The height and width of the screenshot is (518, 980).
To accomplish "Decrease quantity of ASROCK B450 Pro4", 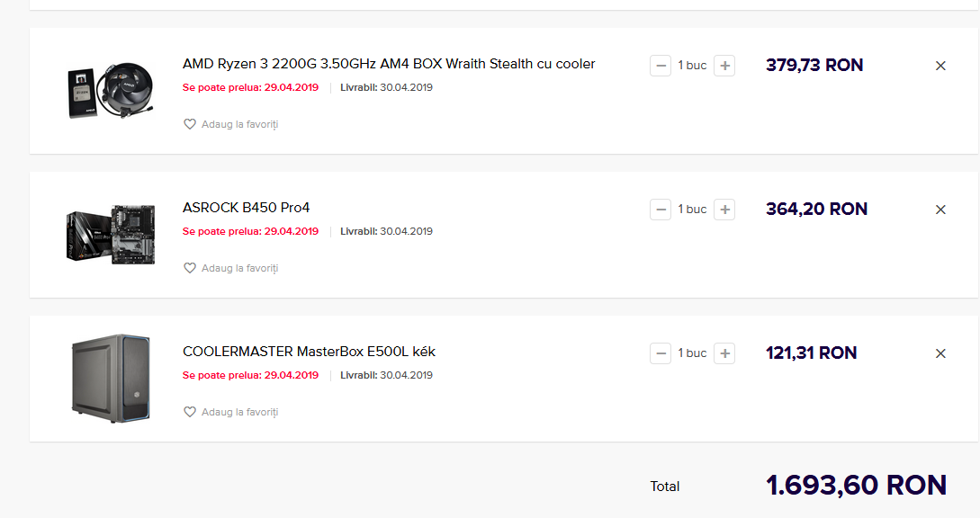I will [x=660, y=210].
